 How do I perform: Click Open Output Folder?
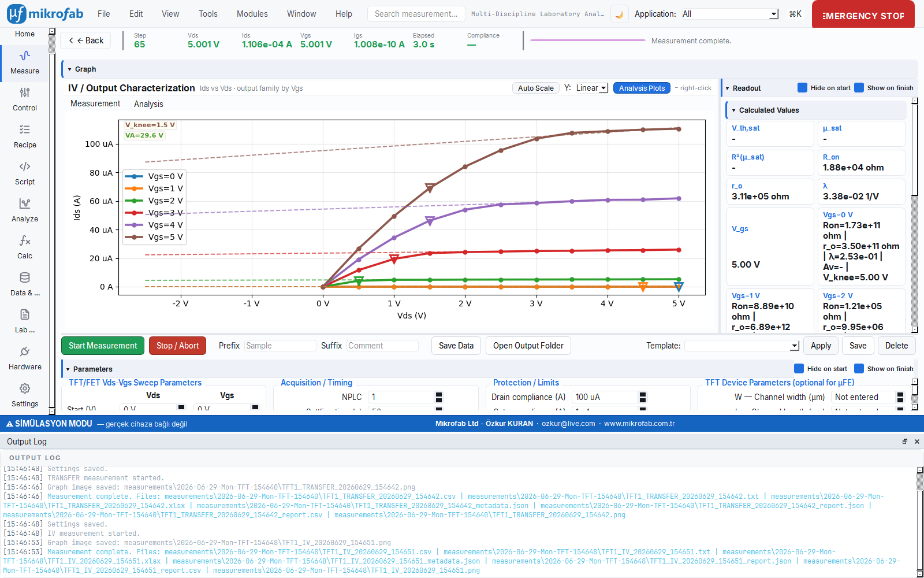[528, 346]
